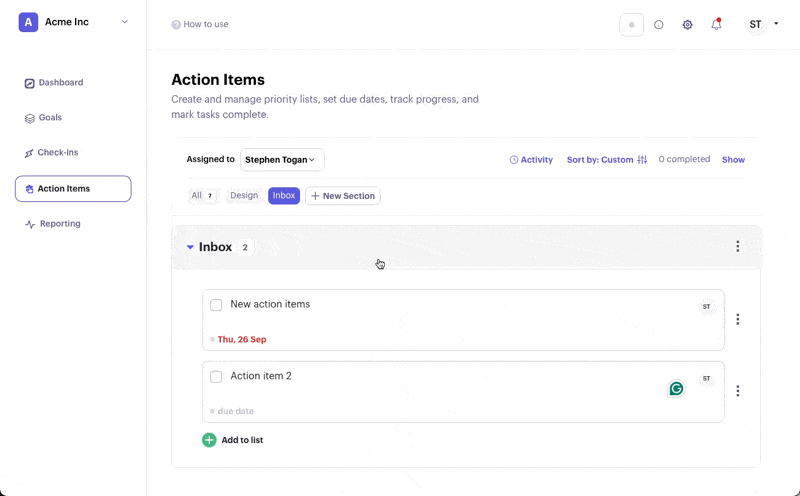Viewport: 800px width, 496px height.
Task: Click the Activity clock icon
Action: (x=514, y=160)
